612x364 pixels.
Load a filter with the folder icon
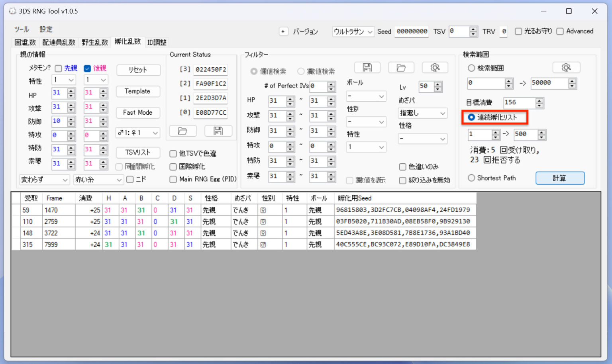point(401,68)
